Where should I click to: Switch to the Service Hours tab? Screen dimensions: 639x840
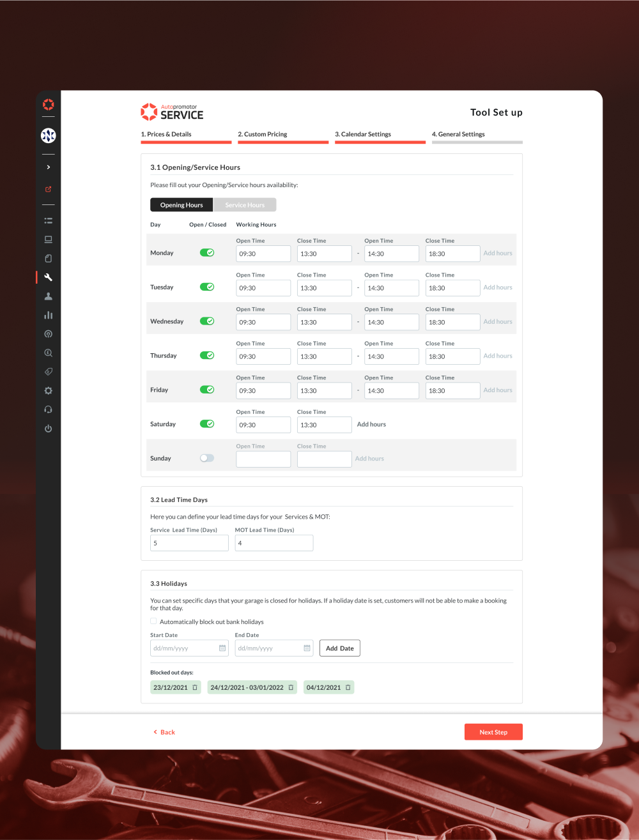[245, 204]
